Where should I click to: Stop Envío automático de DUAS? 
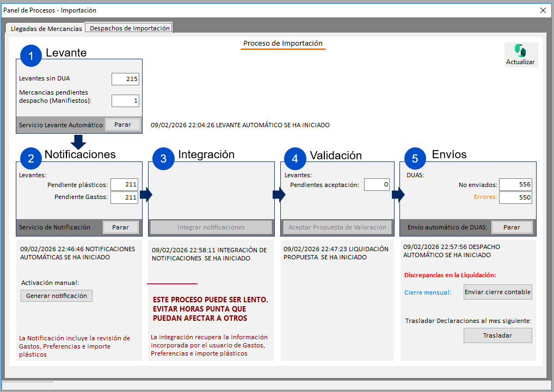(512, 227)
